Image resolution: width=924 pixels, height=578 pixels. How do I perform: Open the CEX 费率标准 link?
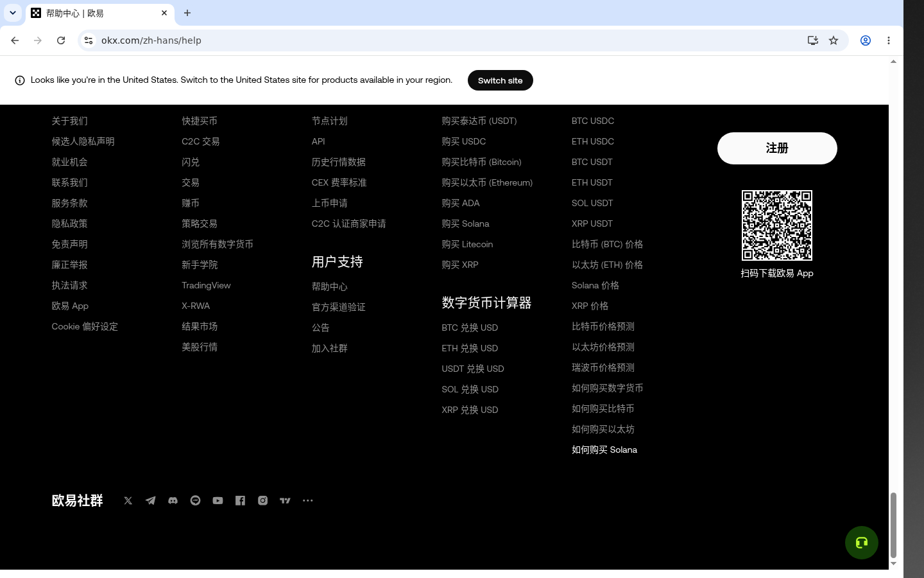pos(339,182)
